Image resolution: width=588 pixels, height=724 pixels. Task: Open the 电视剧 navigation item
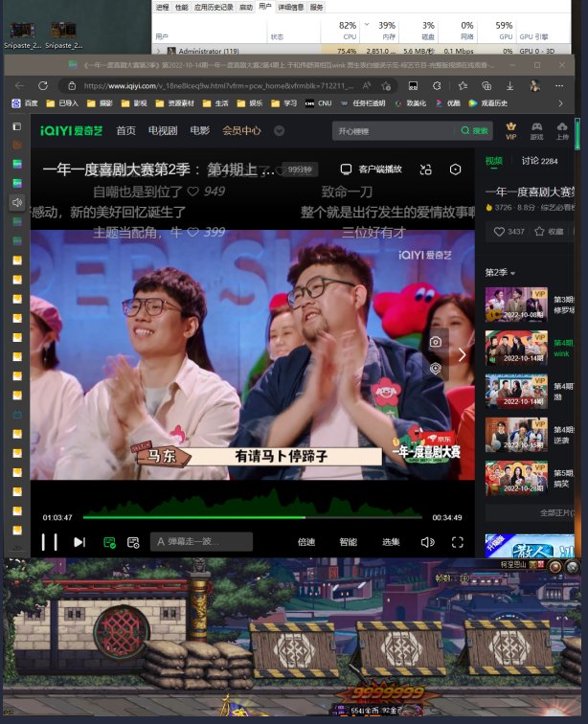[x=163, y=130]
